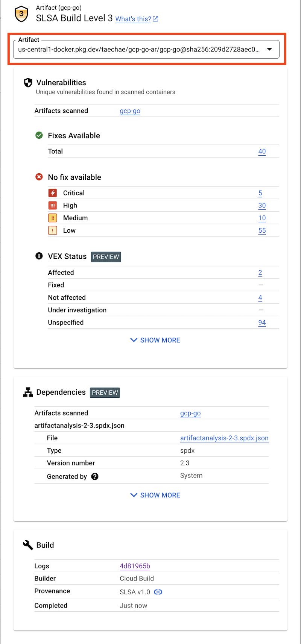The height and width of the screenshot is (644, 301).
Task: Expand SHOW MORE in the Dependencies panel
Action: 155,495
